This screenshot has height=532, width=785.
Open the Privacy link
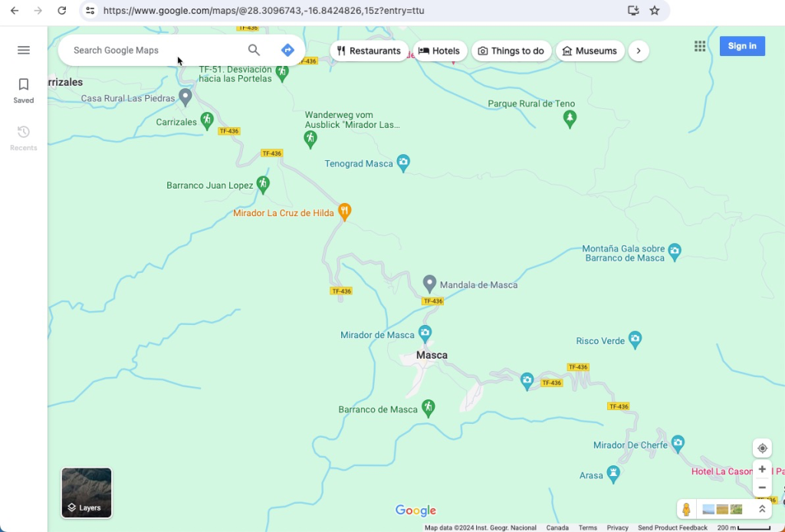pos(617,527)
